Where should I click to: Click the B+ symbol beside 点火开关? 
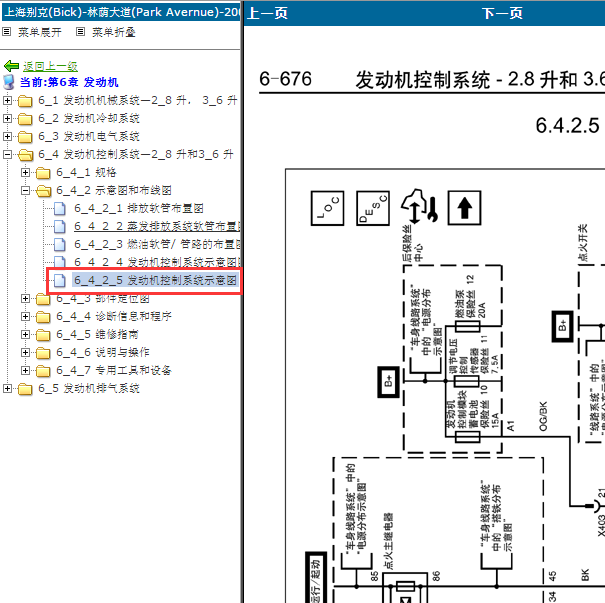point(562,326)
